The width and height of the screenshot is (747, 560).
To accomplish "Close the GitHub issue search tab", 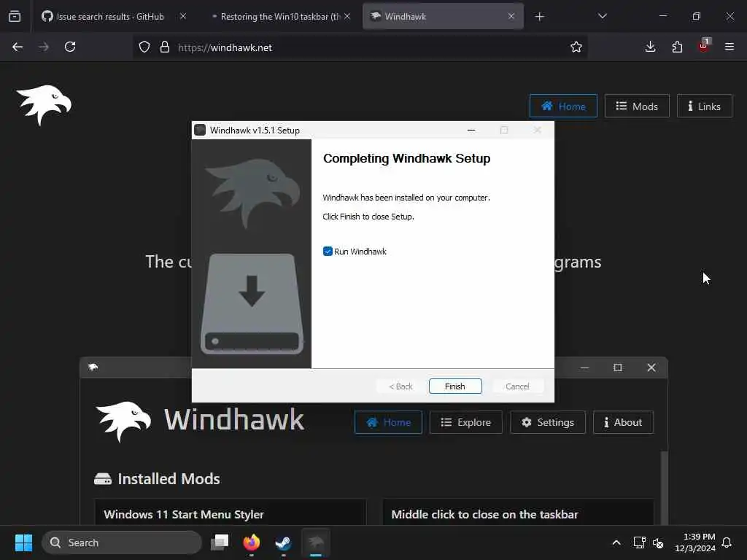I will [x=183, y=16].
